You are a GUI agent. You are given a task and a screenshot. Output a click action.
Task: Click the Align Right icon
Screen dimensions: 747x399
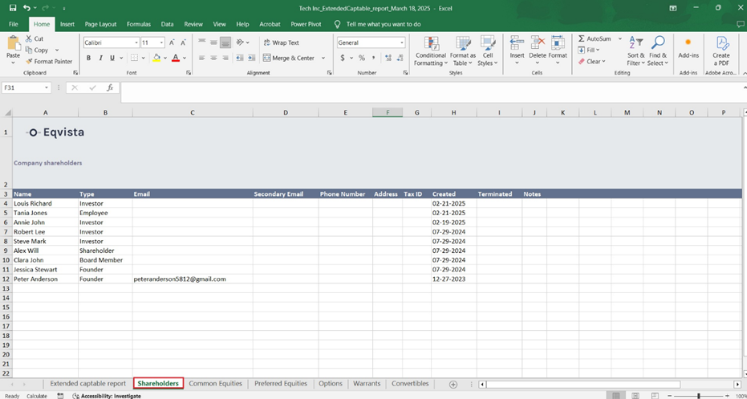pyautogui.click(x=225, y=58)
